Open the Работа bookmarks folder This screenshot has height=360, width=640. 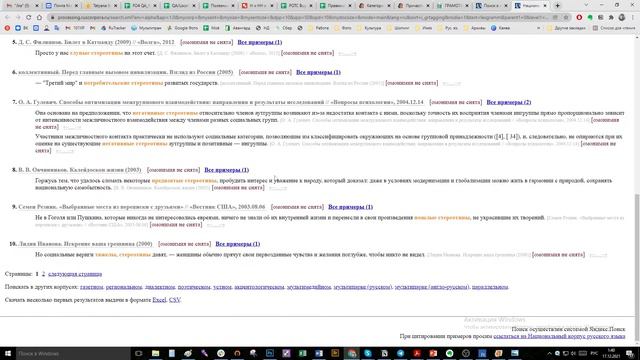pos(318,28)
